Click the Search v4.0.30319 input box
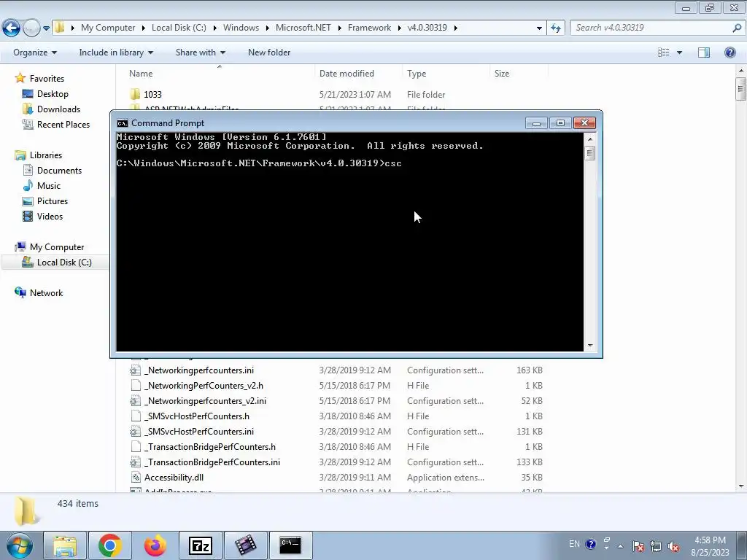 [650, 28]
